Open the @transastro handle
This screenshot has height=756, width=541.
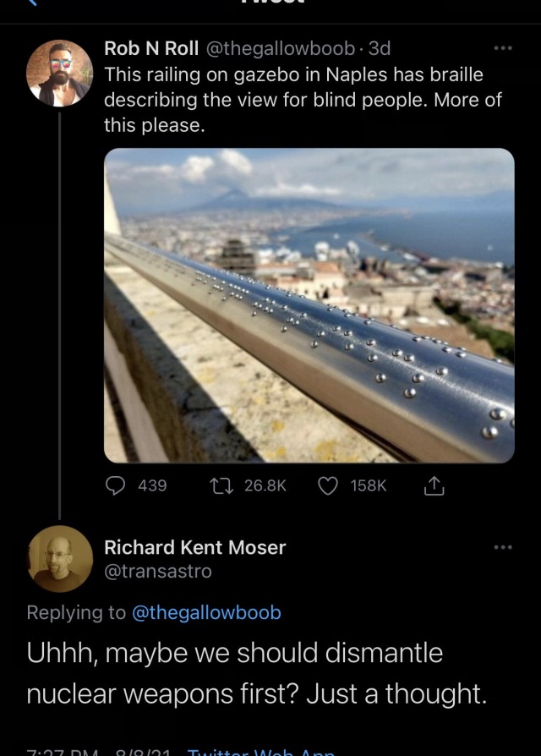coord(158,572)
